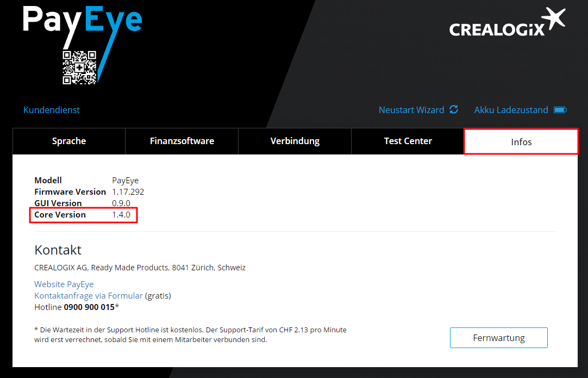Open the Finanzsoftware tab
This screenshot has width=588, height=378.
[x=182, y=141]
